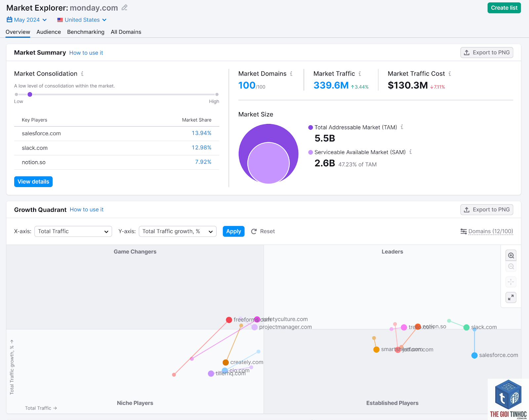
Task: Click the Established Players quadrant label
Action: pyautogui.click(x=392, y=403)
